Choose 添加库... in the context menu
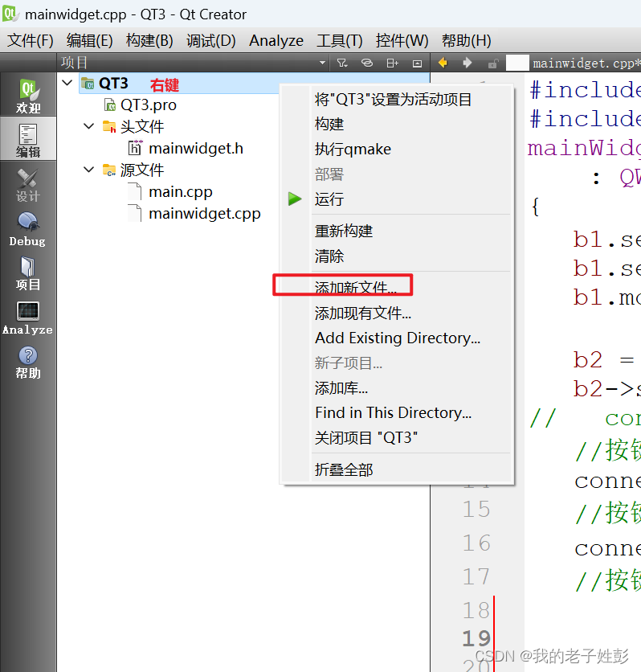Image resolution: width=641 pixels, height=672 pixels. pos(397,387)
